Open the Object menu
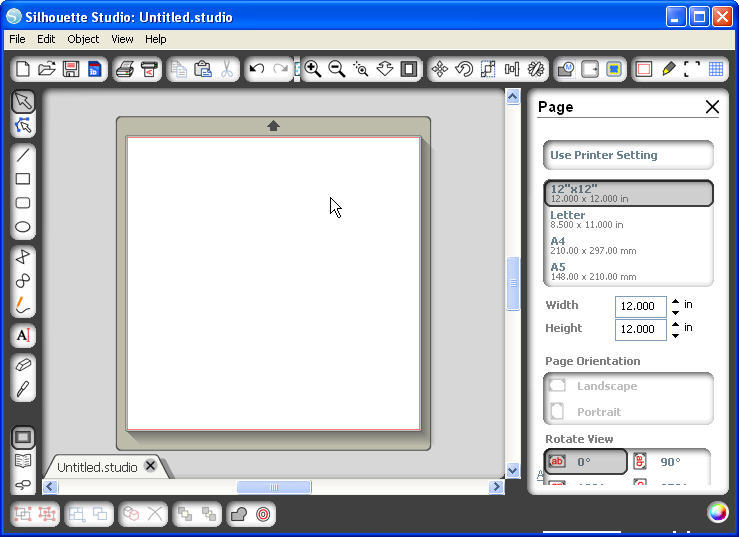Viewport: 739px width, 537px height. pos(83,39)
